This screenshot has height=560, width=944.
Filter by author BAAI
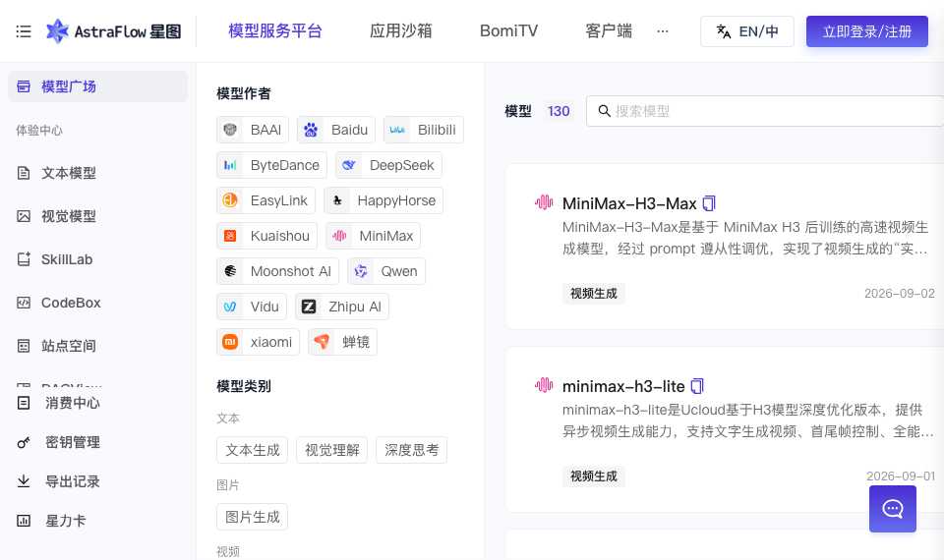click(253, 130)
